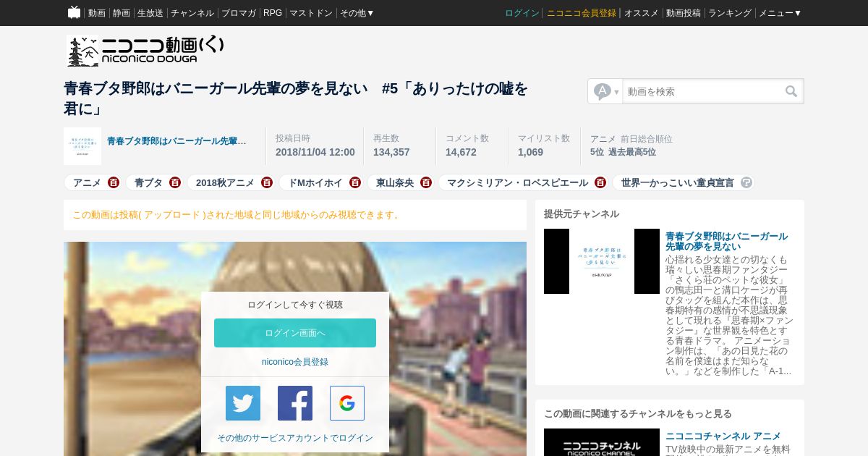Open 動画 in the top navigation
This screenshot has height=456, width=868.
[97, 13]
